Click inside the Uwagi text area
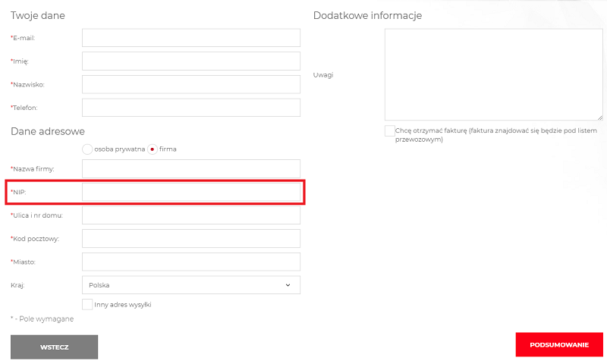Screen dimensions: 607x364 [x=493, y=74]
